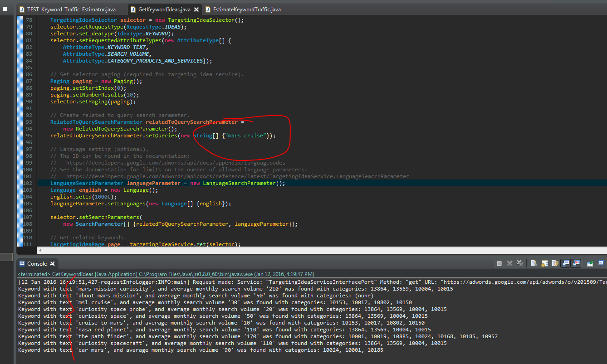Viewport: 607px width, 364px height.
Task: Click the 'car mars' console output line
Action: click(x=201, y=350)
